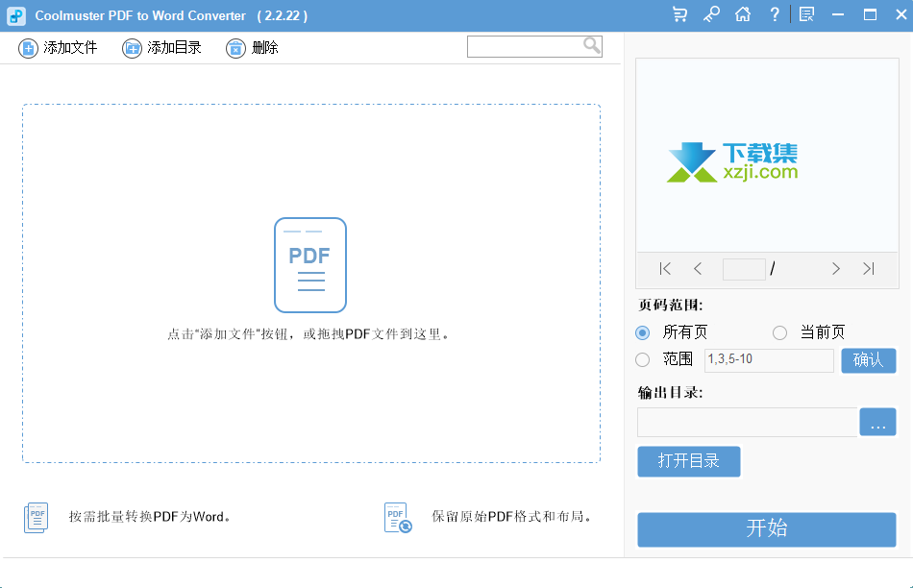Click the Coolmuster app logo icon
This screenshot has width=913, height=588.
coord(16,15)
